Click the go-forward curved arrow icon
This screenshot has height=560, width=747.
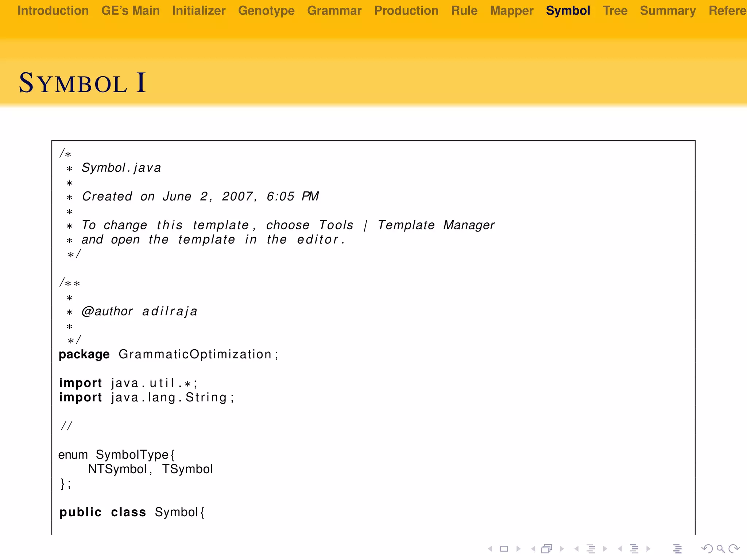[x=734, y=548]
